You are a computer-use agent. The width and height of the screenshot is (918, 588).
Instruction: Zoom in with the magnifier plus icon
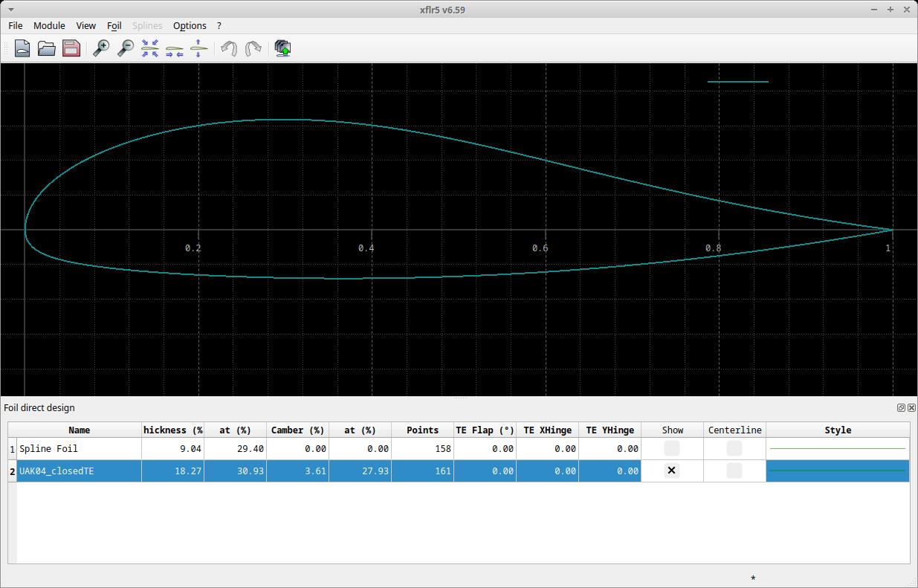[101, 48]
